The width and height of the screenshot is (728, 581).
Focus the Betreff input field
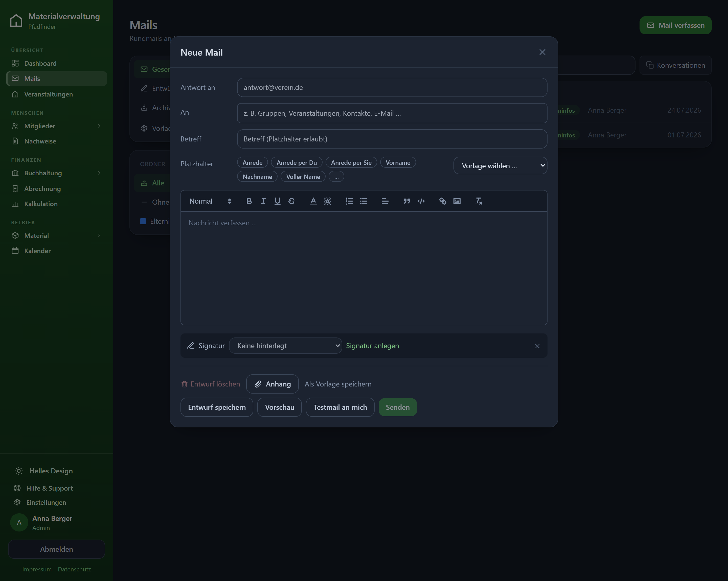click(x=392, y=139)
